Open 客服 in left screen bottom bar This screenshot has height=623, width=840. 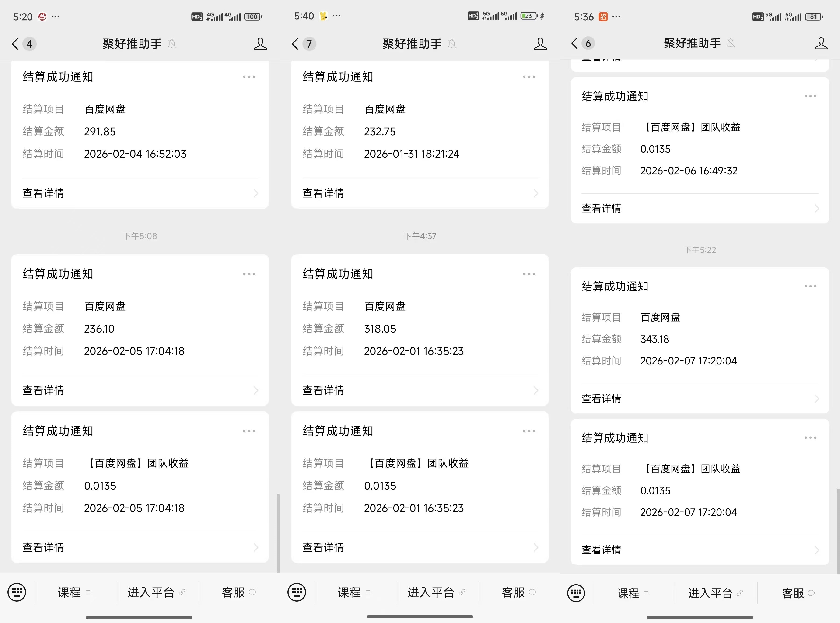pyautogui.click(x=239, y=592)
